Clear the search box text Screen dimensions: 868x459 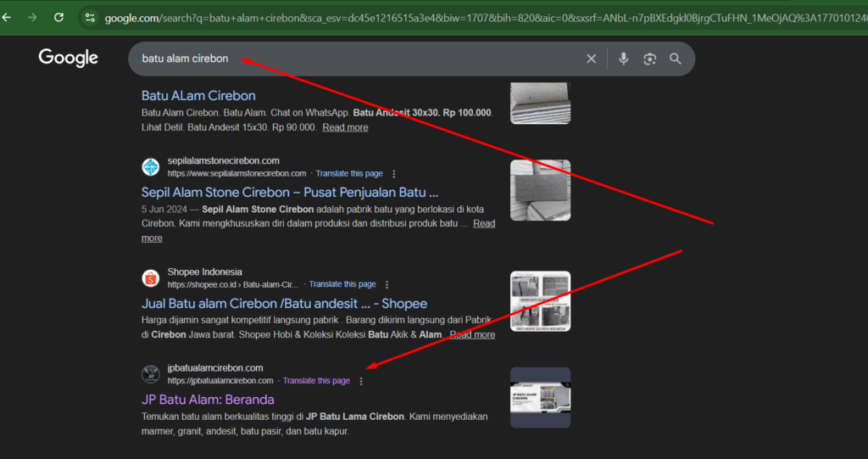coord(591,59)
